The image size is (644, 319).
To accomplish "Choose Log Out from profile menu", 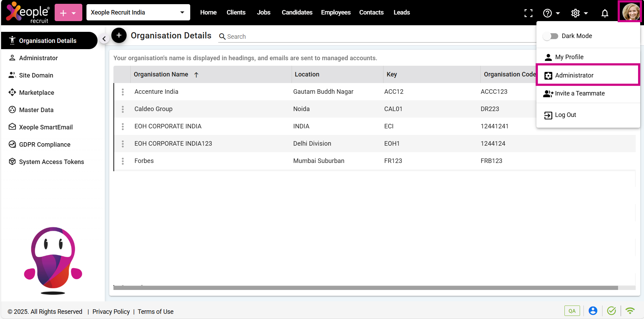I will tap(565, 115).
